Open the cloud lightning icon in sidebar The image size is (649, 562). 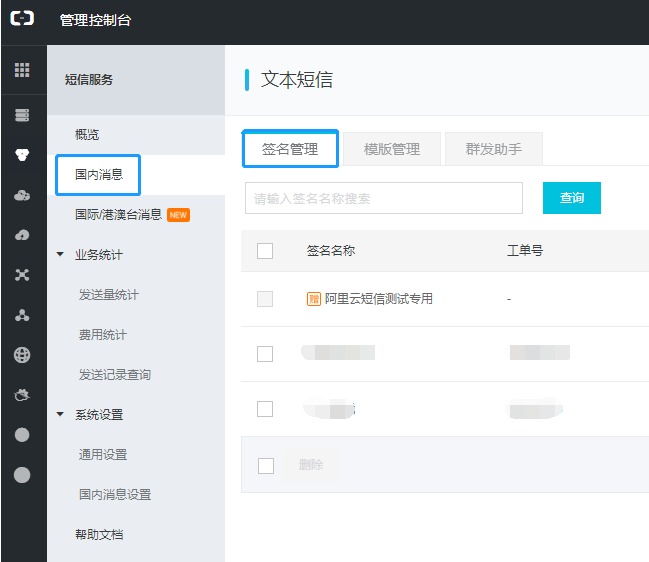[x=22, y=235]
